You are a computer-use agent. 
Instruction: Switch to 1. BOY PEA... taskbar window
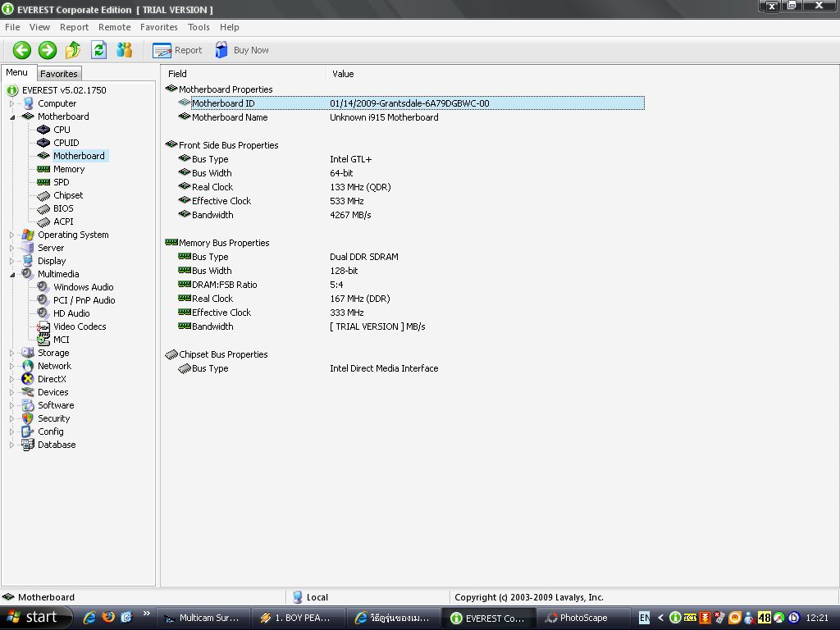(x=298, y=618)
